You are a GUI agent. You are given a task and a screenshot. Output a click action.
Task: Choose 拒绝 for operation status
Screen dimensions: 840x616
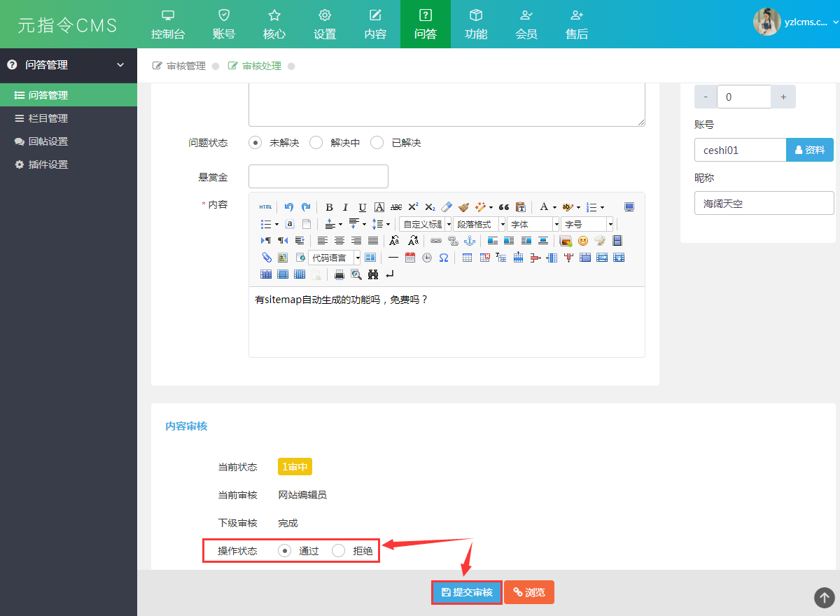coord(339,551)
